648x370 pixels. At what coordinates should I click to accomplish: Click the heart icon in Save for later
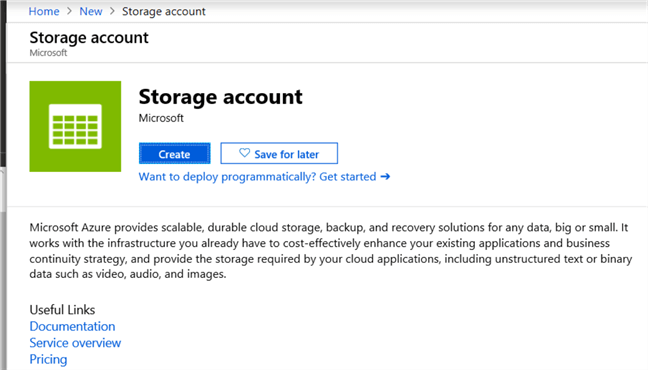(245, 153)
